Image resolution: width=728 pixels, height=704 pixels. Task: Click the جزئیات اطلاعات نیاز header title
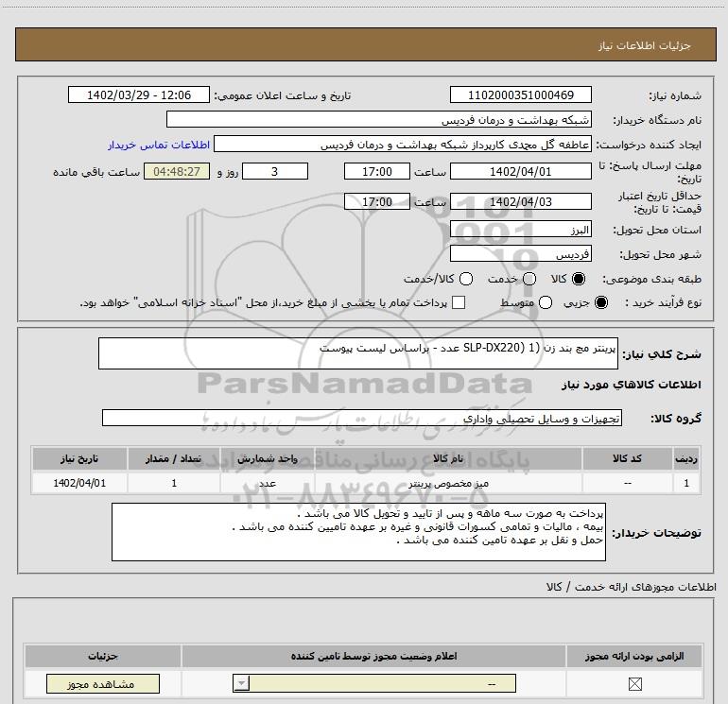click(x=645, y=45)
